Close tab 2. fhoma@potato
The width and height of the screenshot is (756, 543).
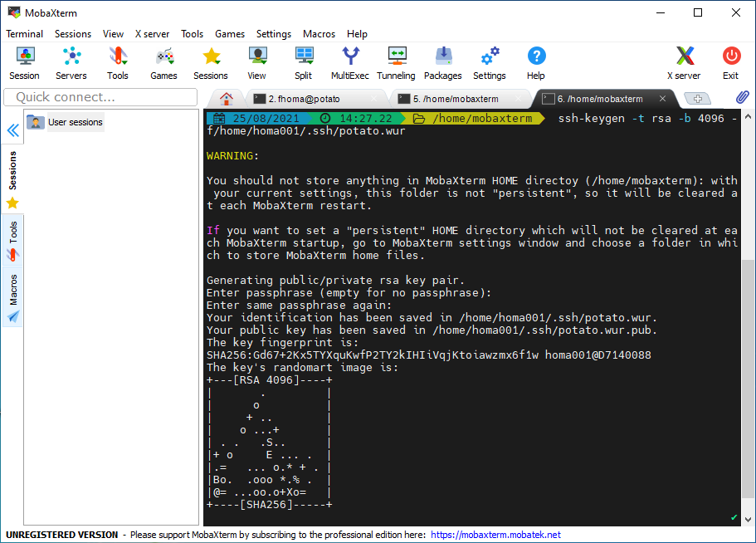(x=373, y=98)
